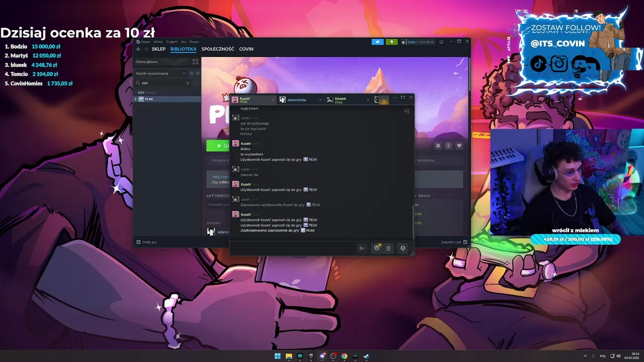Image resolution: width=644 pixels, height=362 pixels.
Task: Open the Widok menu
Action: click(158, 42)
